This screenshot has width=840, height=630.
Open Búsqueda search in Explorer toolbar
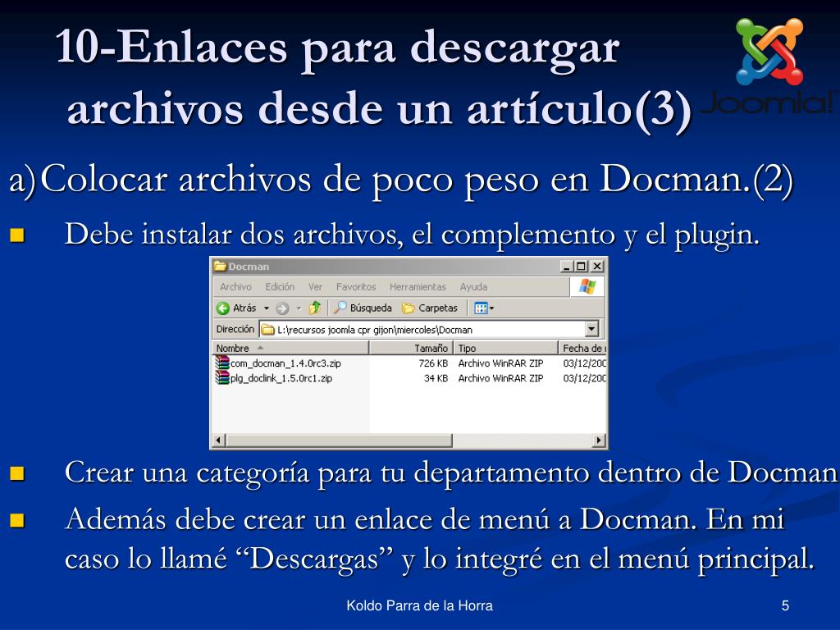pyautogui.click(x=363, y=308)
